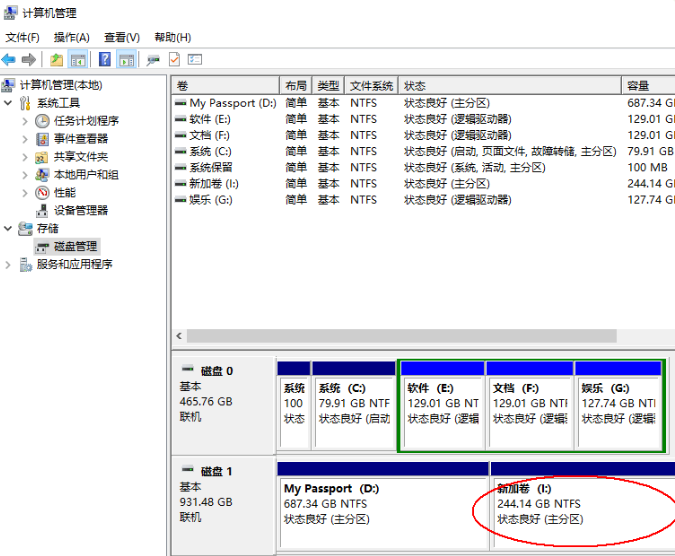Select 设备管理器 in the sidebar

pyautogui.click(x=80, y=210)
